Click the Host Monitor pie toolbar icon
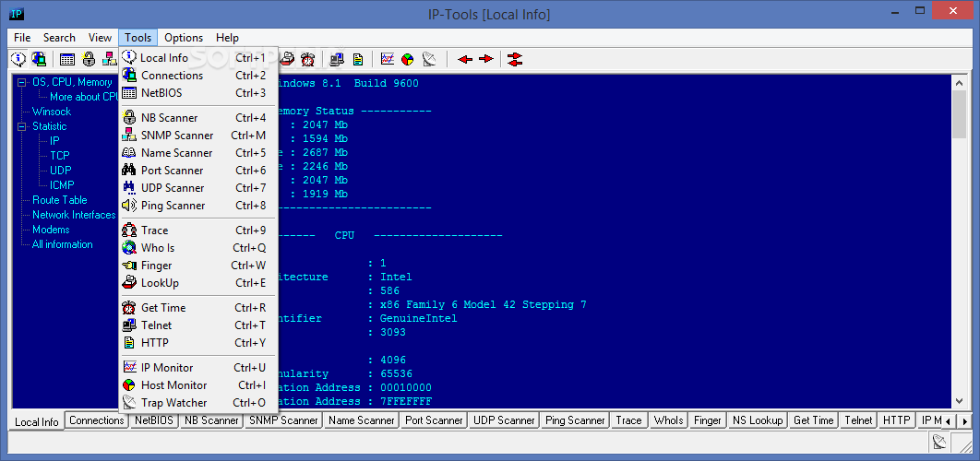Image resolution: width=980 pixels, height=461 pixels. pyautogui.click(x=408, y=59)
